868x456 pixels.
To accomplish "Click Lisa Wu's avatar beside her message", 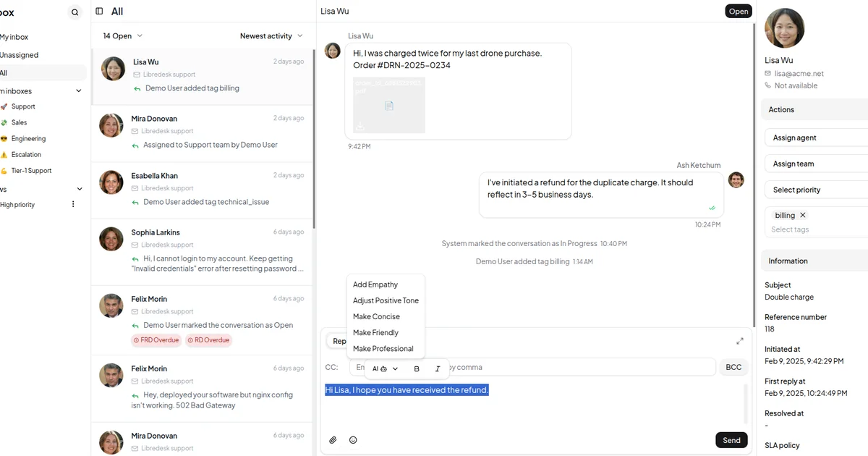I will coord(333,51).
